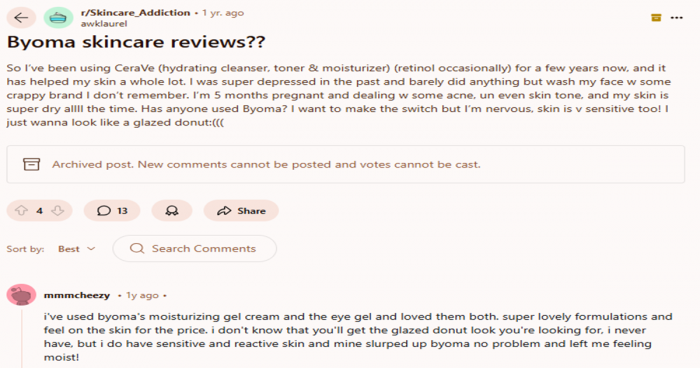The image size is (700, 368).
Task: Open mmmcheezy's username link
Action: [x=77, y=295]
